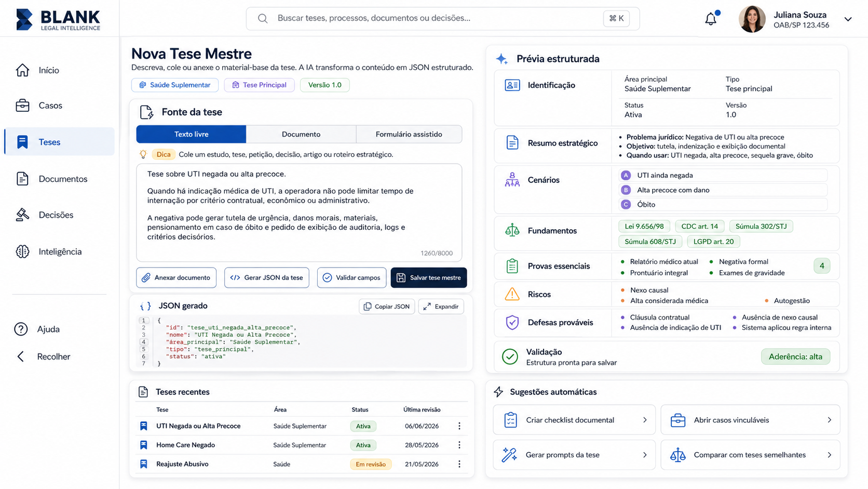Open Criar checklist documental suggestion
This screenshot has height=489, width=868.
pos(574,420)
